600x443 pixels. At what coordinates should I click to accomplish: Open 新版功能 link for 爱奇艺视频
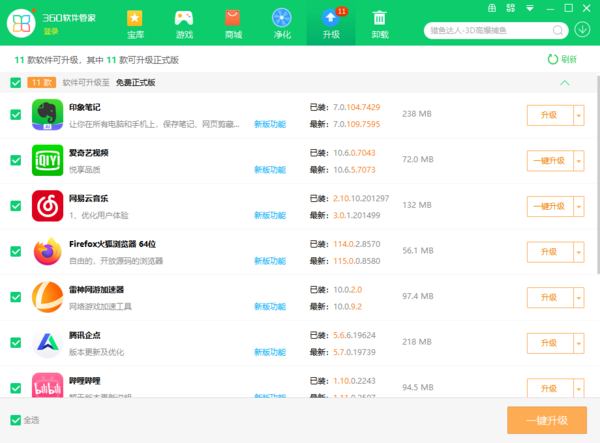click(269, 170)
